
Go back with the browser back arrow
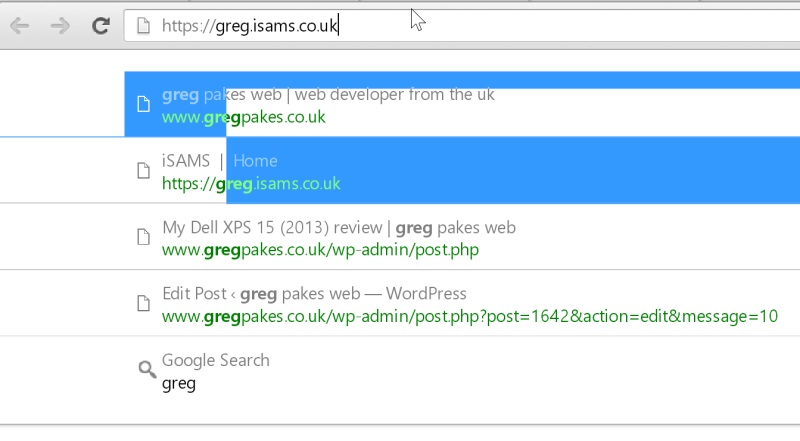tap(19, 26)
